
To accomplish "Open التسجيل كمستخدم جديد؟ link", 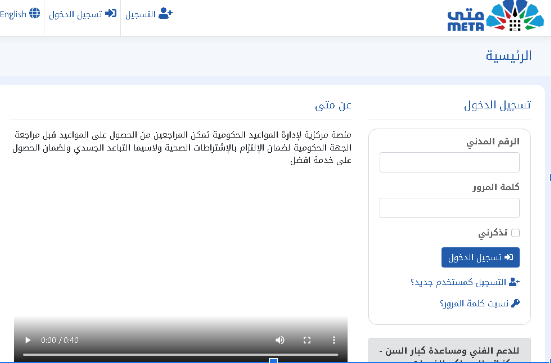I will coord(465,282).
